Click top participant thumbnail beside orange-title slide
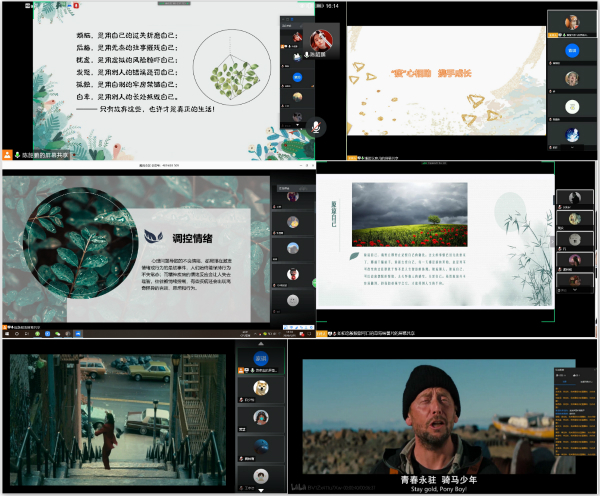This screenshot has width=600, height=496. click(573, 22)
